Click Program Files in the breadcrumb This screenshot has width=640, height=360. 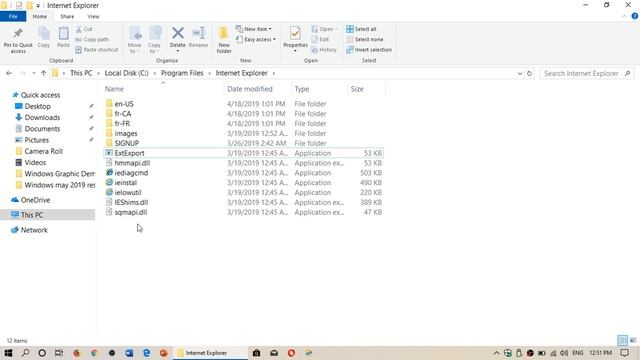[182, 73]
